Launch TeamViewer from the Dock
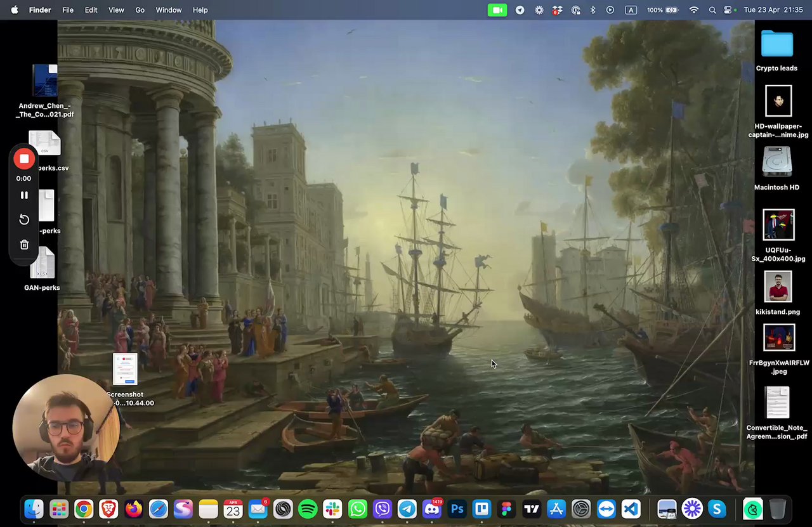Screen dimensions: 812x527 pos(606,509)
